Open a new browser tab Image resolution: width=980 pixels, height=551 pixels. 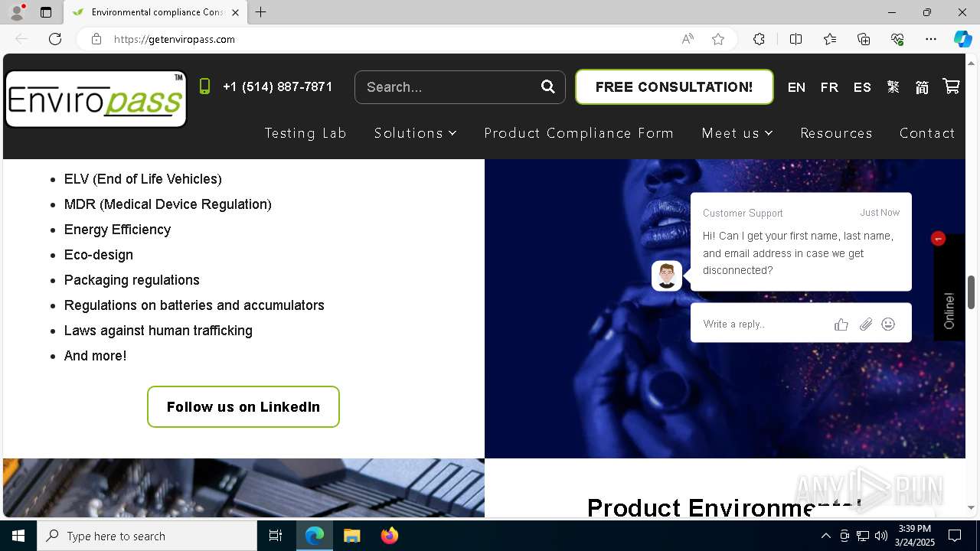tap(261, 12)
